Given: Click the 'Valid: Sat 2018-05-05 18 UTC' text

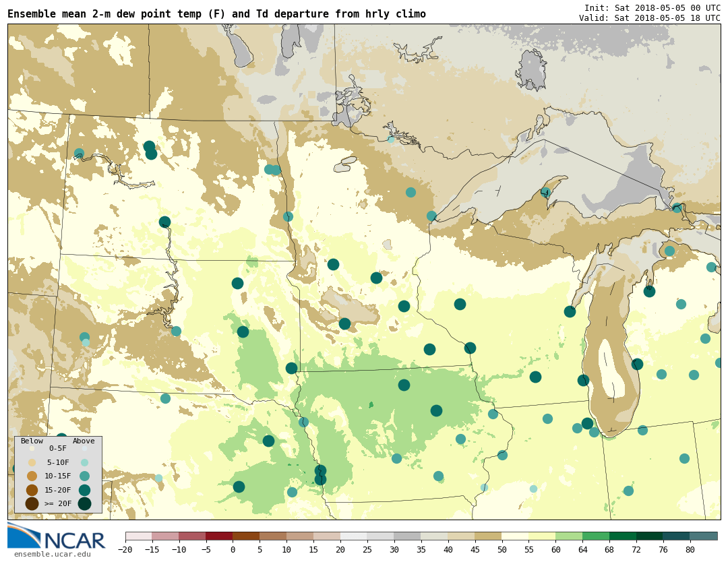Looking at the screenshot, I should click(649, 18).
